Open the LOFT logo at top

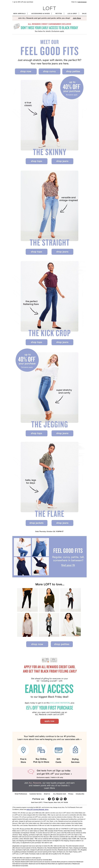click(x=49, y=8)
